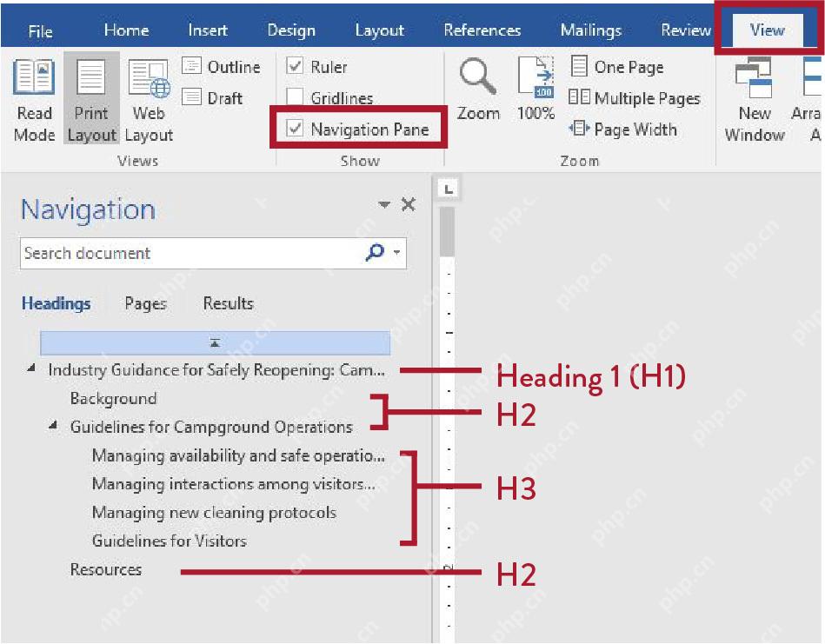
Task: Collapse the Industry Guidance heading triangle
Action: [31, 368]
